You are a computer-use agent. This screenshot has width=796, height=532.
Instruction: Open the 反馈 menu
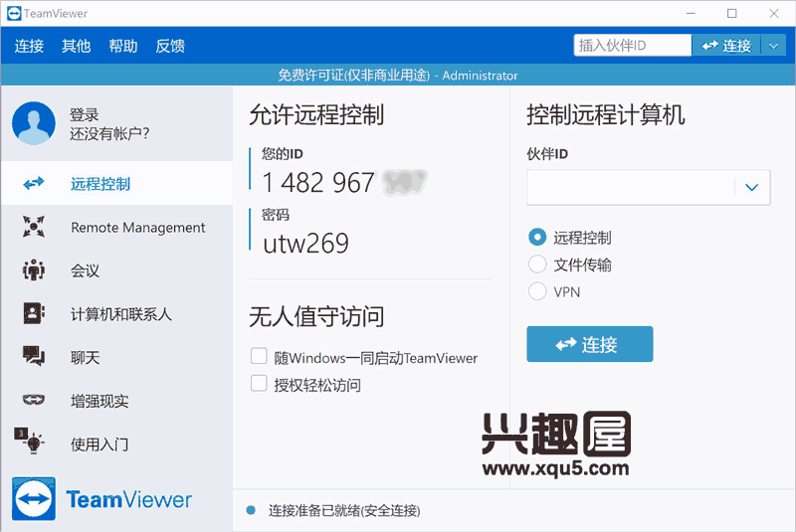[170, 46]
